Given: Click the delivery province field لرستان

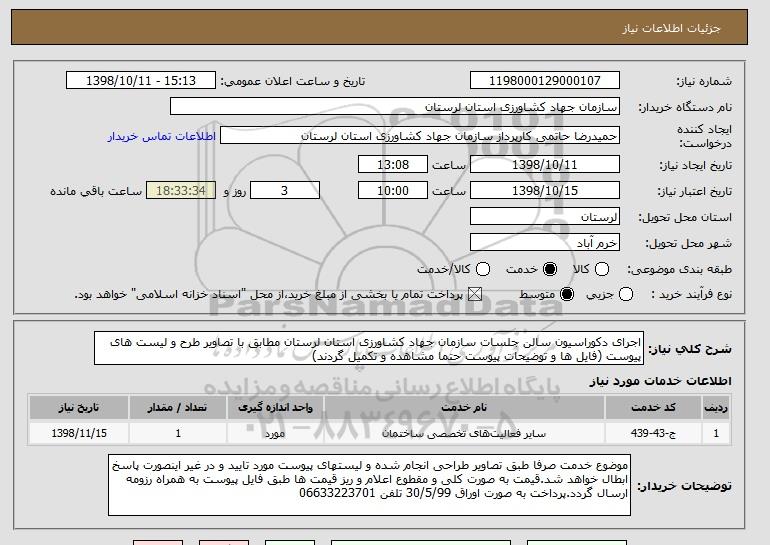Looking at the screenshot, I should tap(545, 217).
